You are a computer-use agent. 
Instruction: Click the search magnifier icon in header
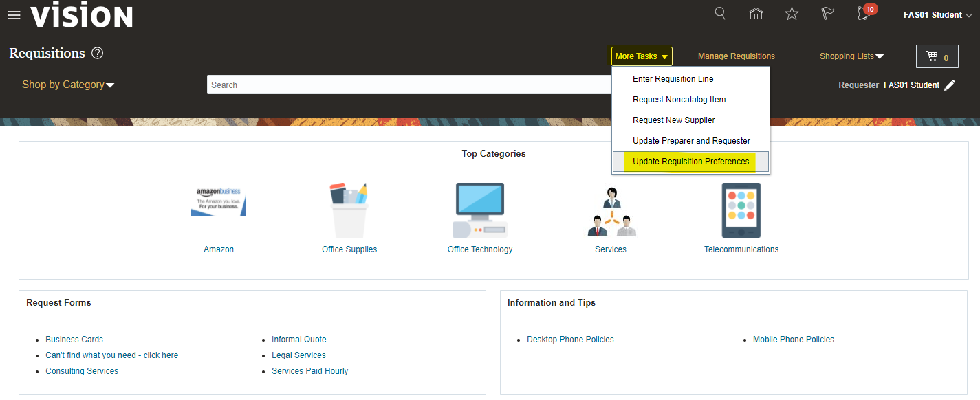(x=720, y=14)
